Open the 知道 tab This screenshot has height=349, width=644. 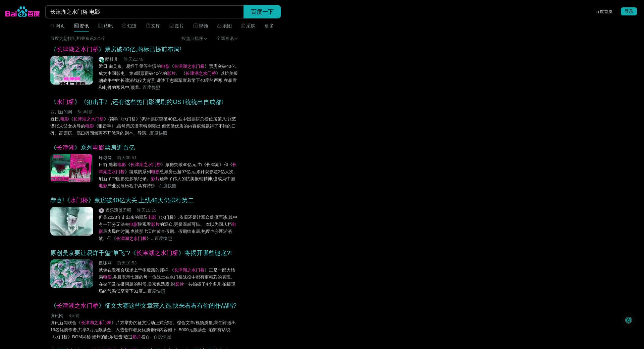pyautogui.click(x=129, y=26)
